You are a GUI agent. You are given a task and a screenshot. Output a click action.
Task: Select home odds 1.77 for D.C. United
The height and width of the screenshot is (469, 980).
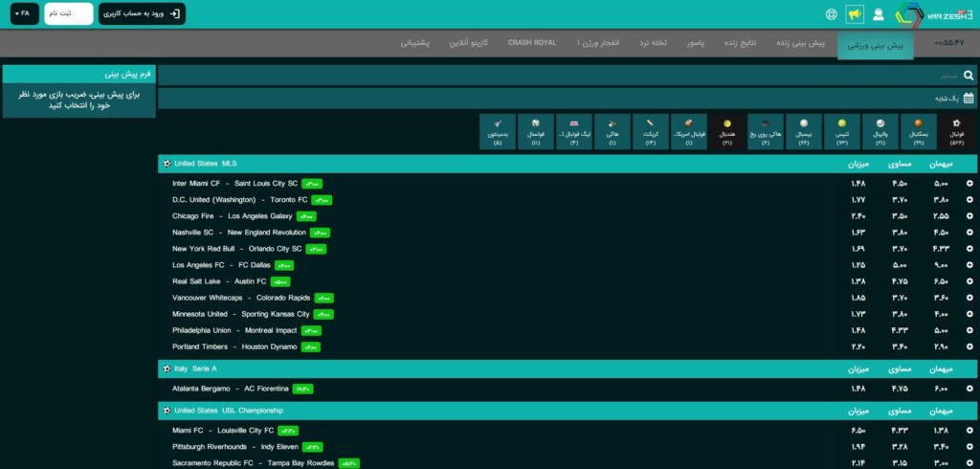(858, 200)
